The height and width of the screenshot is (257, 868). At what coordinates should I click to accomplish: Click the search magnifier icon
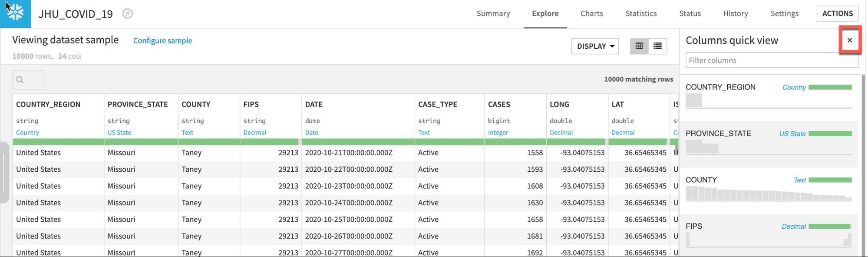pyautogui.click(x=20, y=80)
